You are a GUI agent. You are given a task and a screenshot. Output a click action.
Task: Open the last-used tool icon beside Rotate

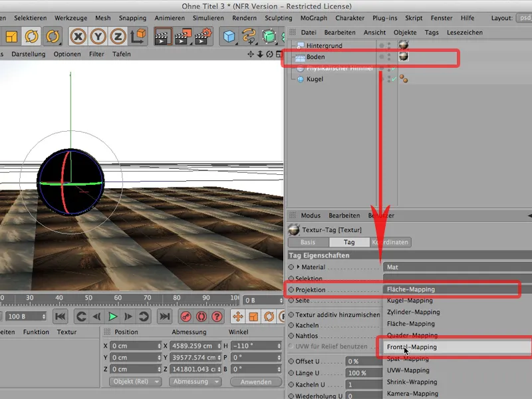pos(53,37)
